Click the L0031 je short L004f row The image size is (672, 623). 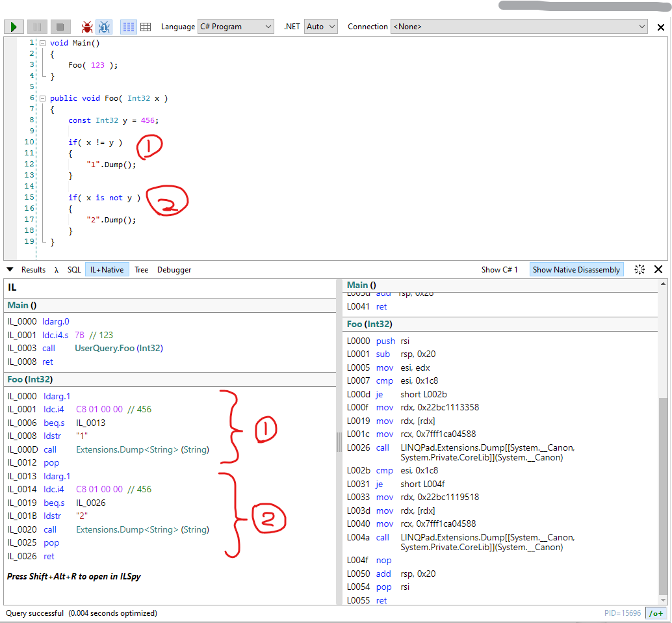[396, 484]
